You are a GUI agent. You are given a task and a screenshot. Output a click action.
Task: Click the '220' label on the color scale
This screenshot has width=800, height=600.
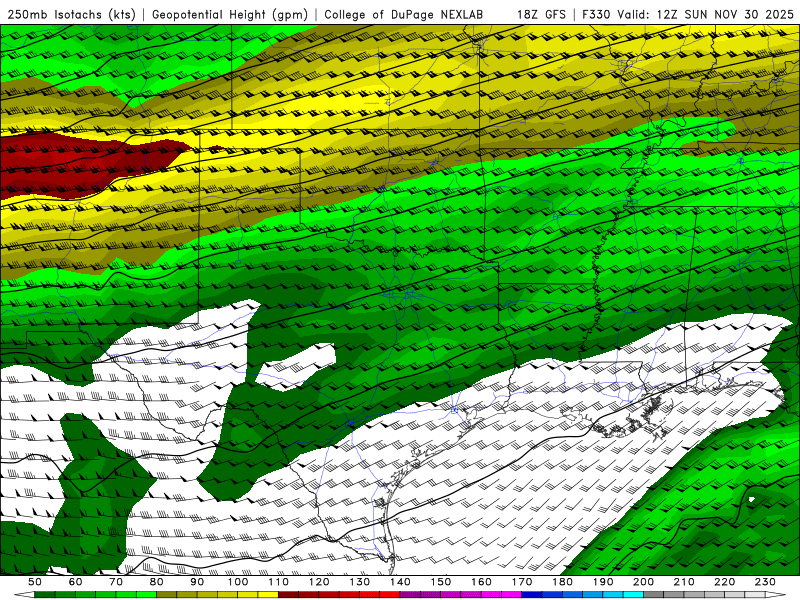(725, 582)
